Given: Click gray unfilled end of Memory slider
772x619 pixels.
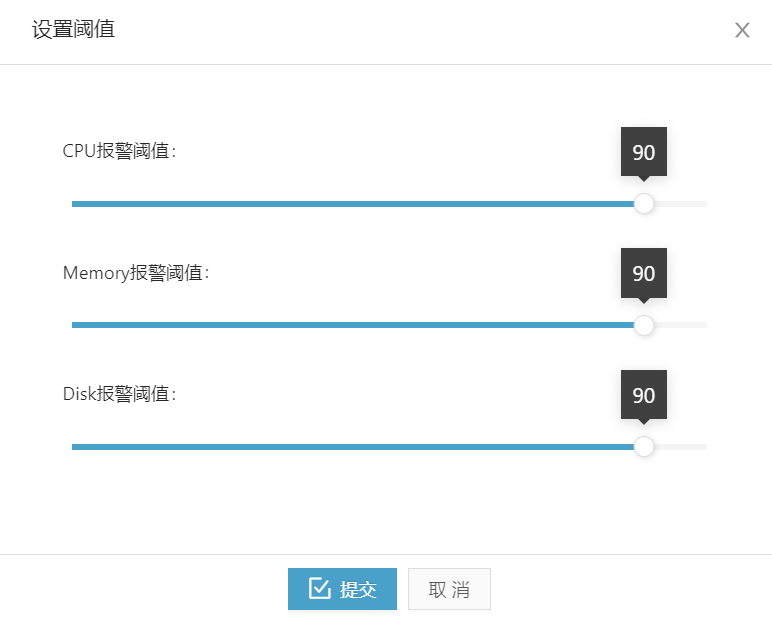Looking at the screenshot, I should point(680,325).
